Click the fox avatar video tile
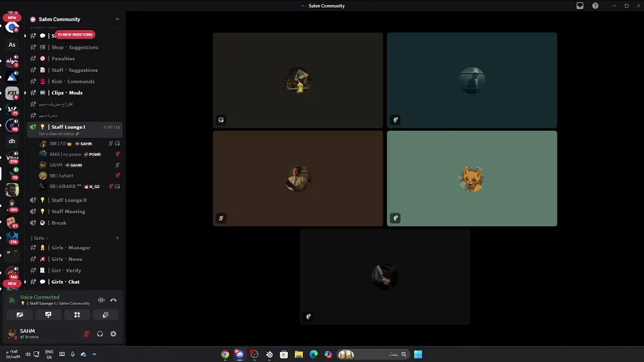Viewport: 644px width, 362px height. click(x=472, y=178)
